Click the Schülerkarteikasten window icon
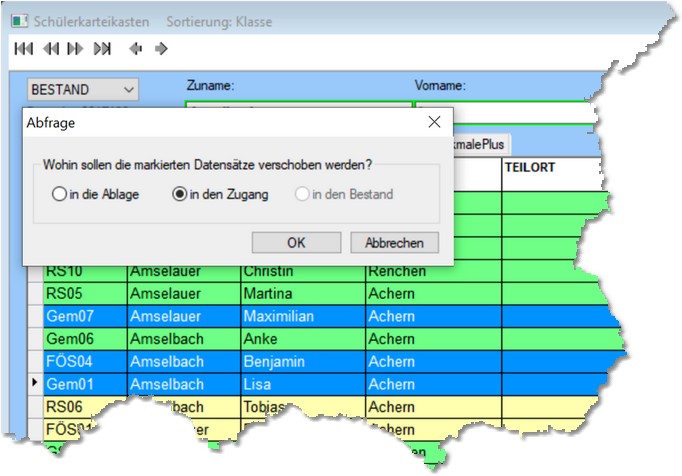 (x=20, y=21)
